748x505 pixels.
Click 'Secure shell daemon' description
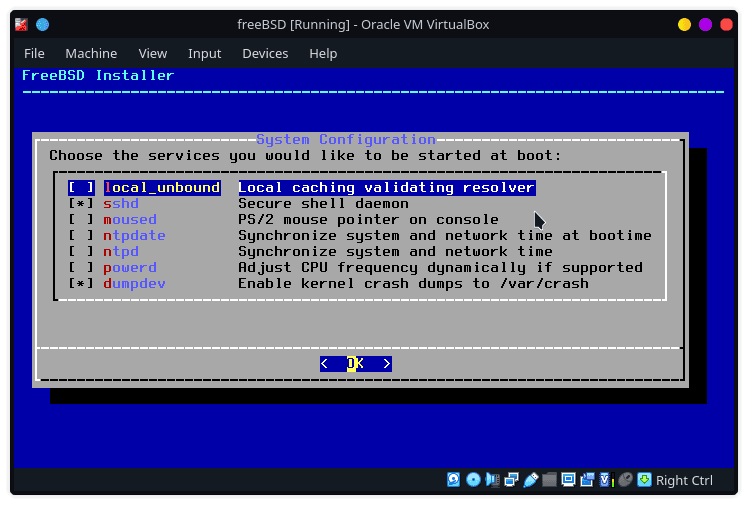tap(323, 204)
